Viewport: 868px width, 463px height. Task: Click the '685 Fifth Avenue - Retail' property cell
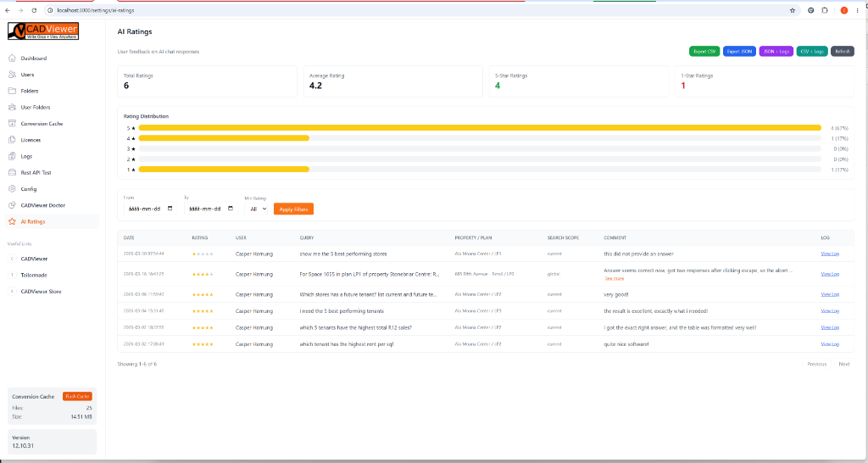coord(484,274)
